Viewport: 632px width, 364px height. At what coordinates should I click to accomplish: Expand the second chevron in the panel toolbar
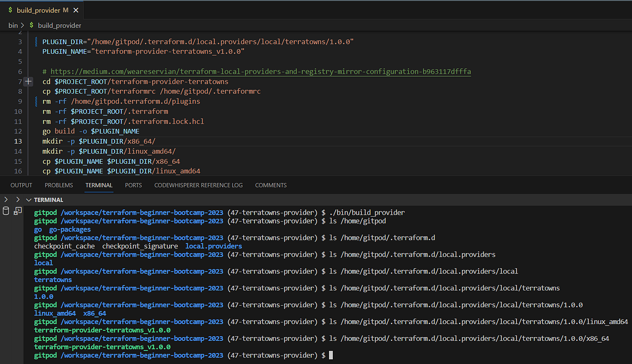18,199
